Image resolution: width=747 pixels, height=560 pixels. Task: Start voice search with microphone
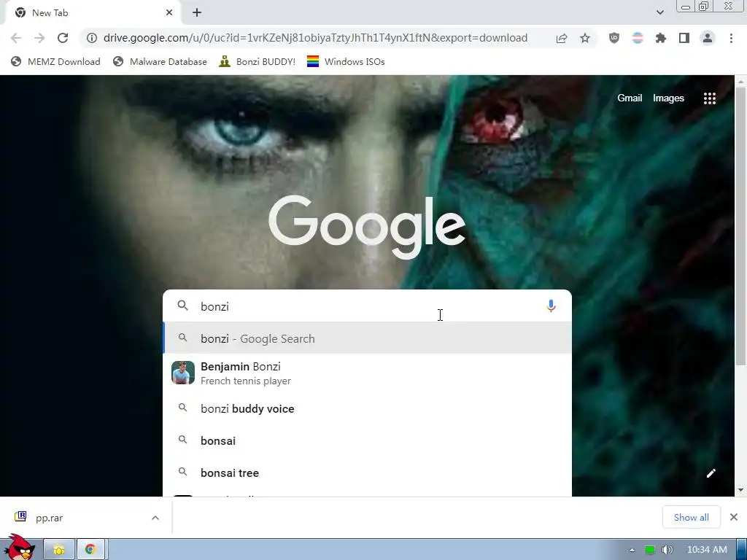551,306
